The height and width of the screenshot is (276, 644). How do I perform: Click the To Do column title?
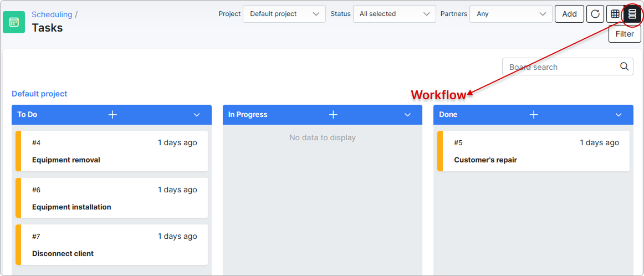[x=27, y=115]
